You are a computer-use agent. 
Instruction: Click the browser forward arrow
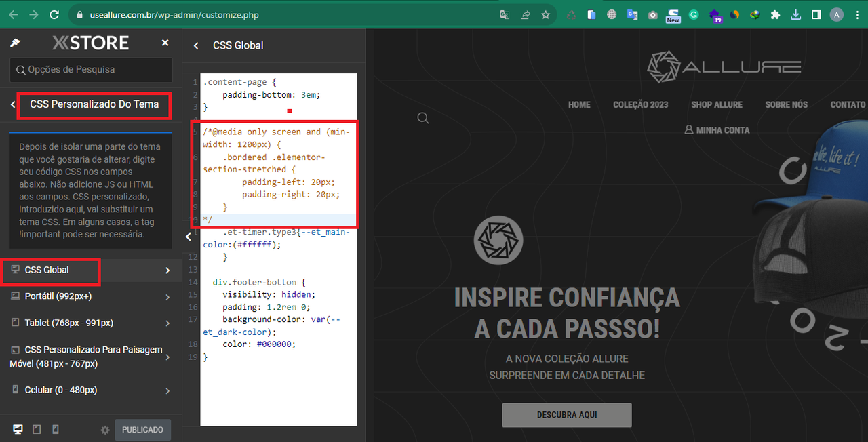click(x=34, y=14)
